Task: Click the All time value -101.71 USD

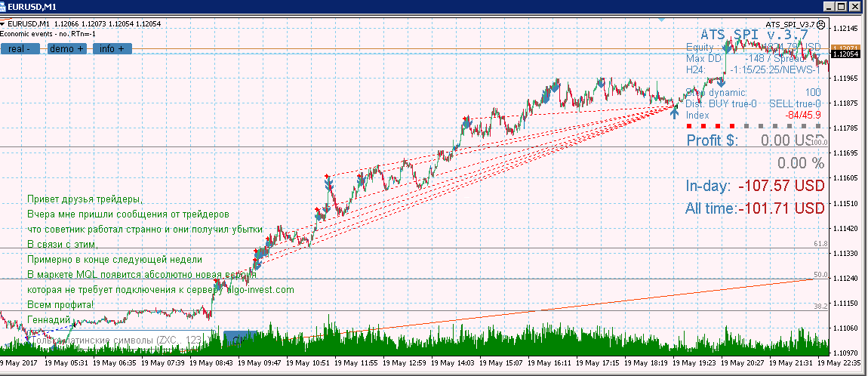Action: (781, 208)
